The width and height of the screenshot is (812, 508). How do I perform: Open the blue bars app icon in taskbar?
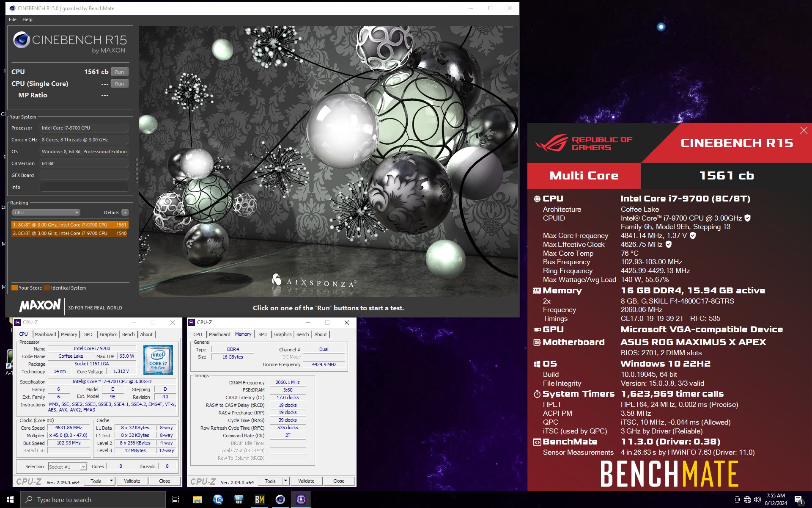(239, 500)
